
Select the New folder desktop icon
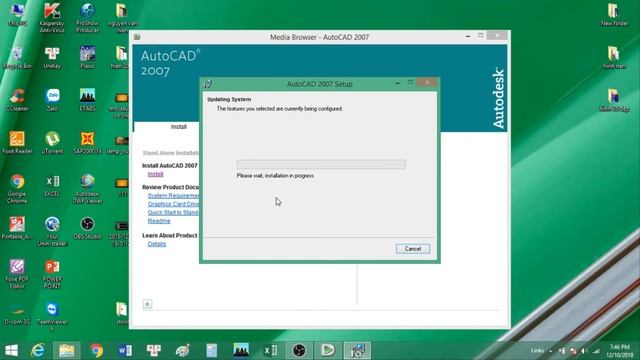[614, 15]
